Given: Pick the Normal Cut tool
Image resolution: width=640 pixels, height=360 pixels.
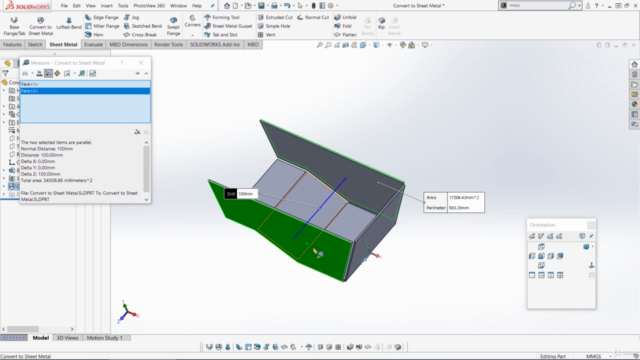Looking at the screenshot, I should 313,17.
